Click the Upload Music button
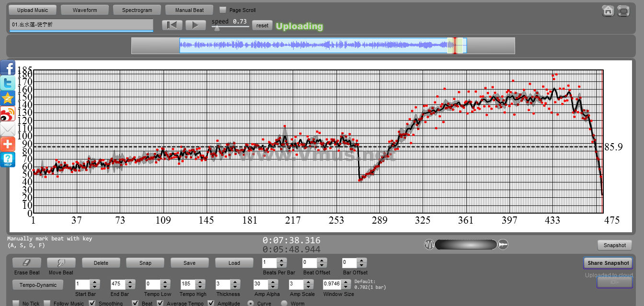Image resolution: width=644 pixels, height=306 pixels. coord(33,10)
